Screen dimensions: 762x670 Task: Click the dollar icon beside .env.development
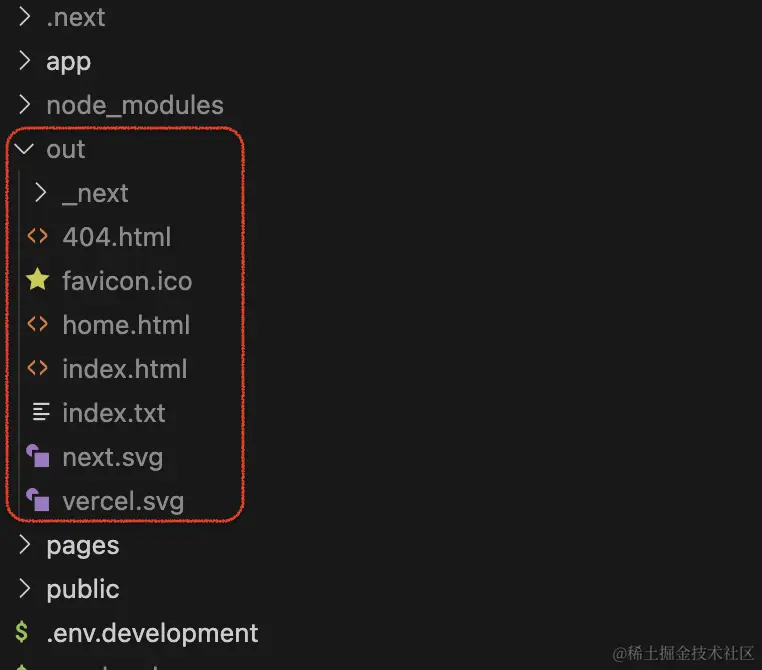click(x=21, y=632)
